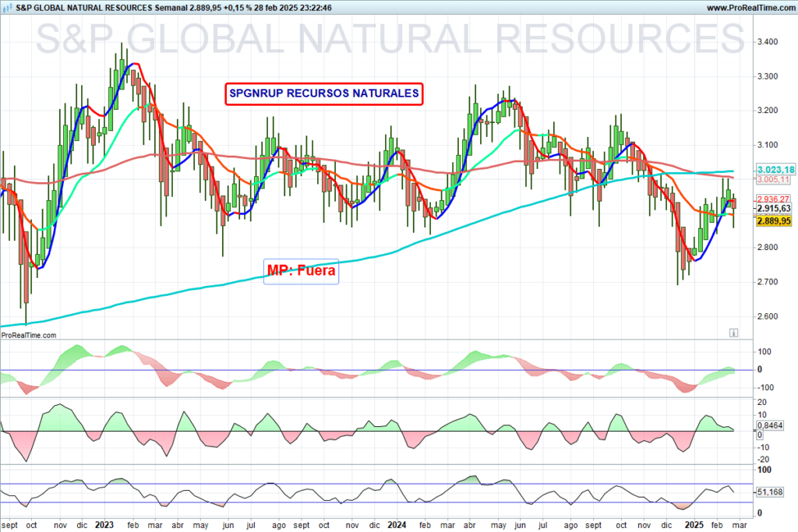Click the 2024 year label on the time axis
The height and width of the screenshot is (532, 798).
397,525
